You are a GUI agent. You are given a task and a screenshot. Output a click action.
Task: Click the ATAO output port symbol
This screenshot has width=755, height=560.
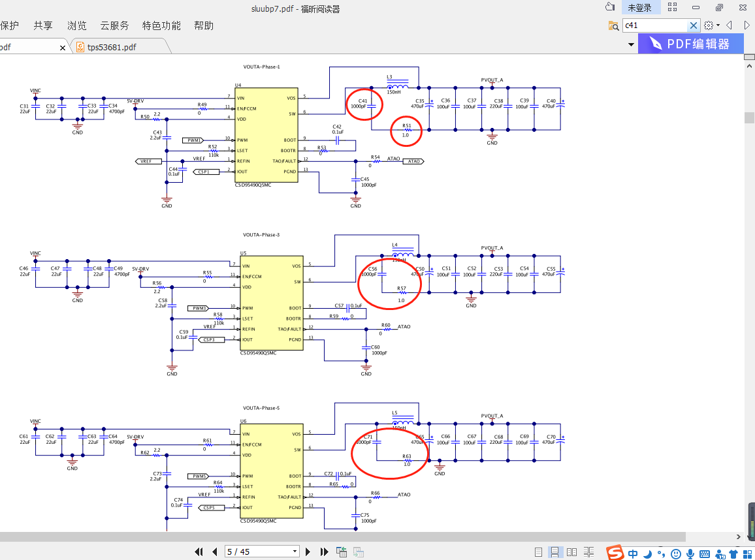tap(413, 162)
